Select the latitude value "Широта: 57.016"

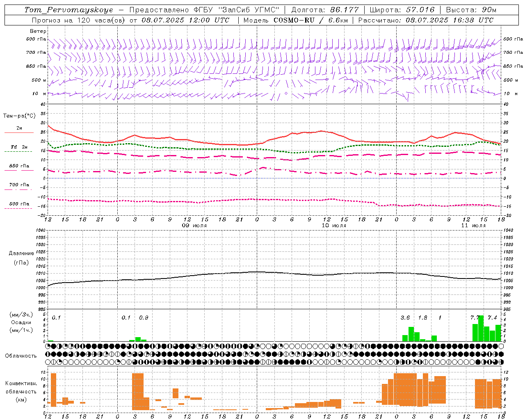point(402,10)
